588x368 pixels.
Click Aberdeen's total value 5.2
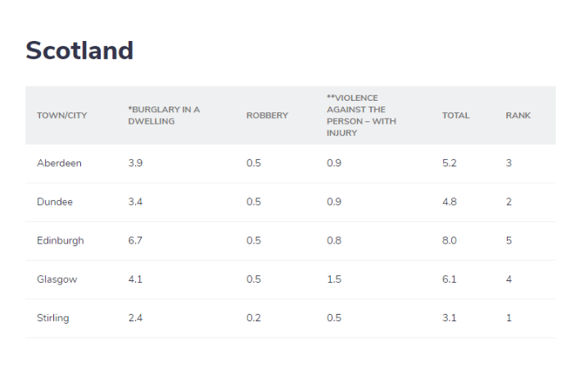coord(450,163)
